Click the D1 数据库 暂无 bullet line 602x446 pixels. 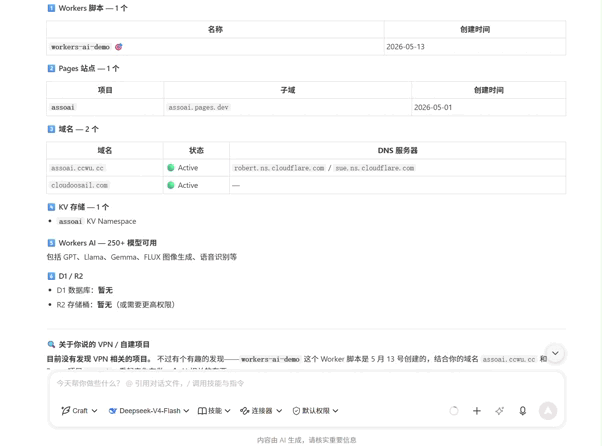84,290
